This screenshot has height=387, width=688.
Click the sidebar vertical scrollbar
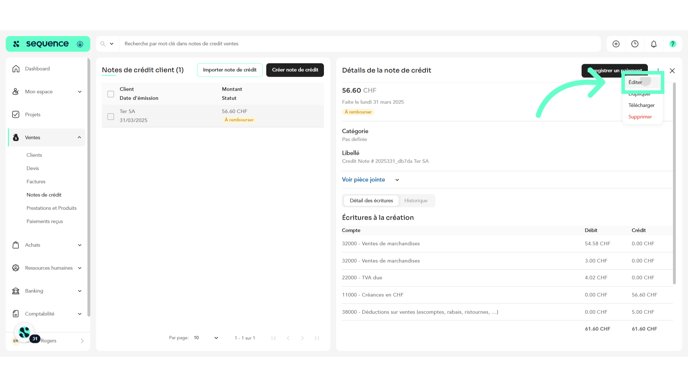point(89,187)
